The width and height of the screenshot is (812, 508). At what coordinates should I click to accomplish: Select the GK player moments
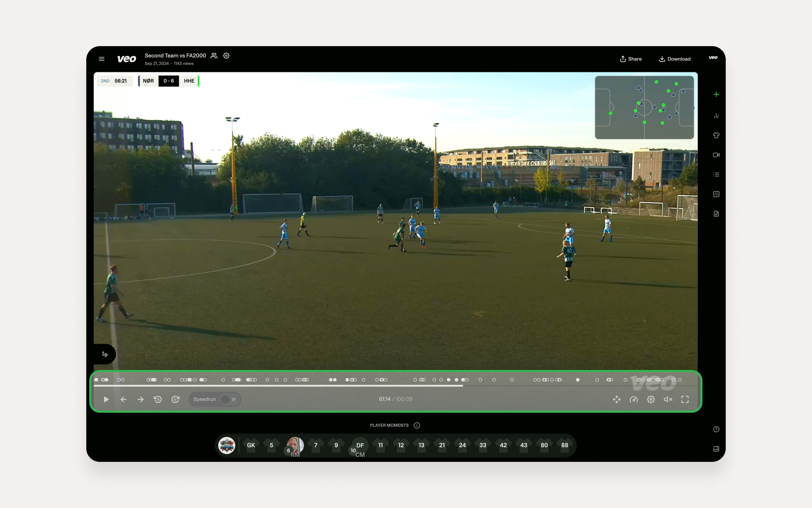coord(251,445)
